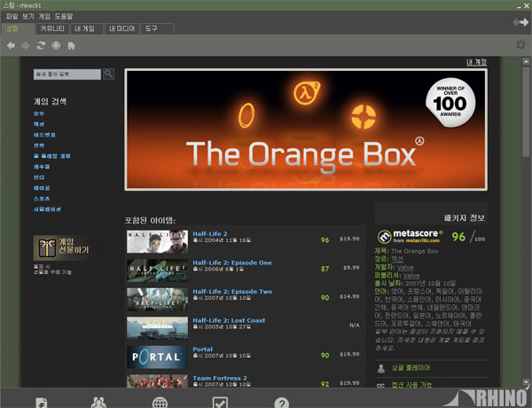532x408 pixels.
Task: Click the Valve developer link
Action: [405, 267]
